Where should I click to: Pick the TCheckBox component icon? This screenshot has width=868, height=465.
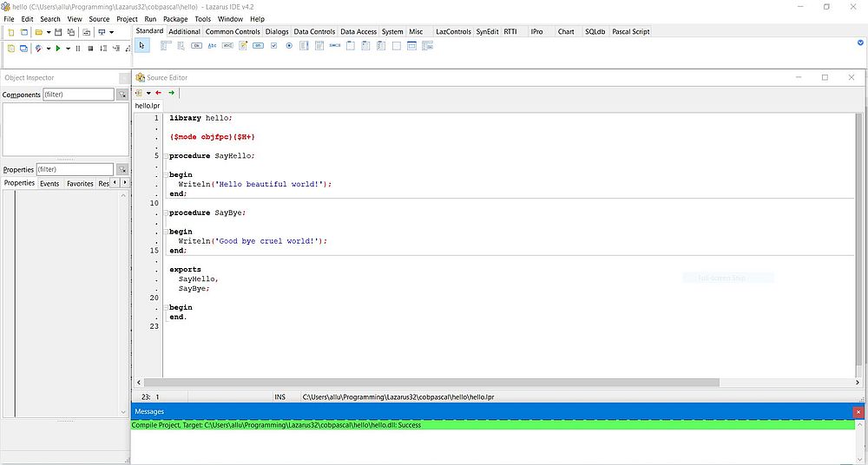(273, 46)
